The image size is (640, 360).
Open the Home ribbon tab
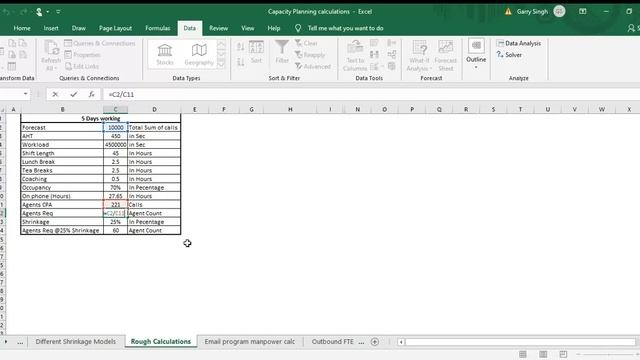22,28
